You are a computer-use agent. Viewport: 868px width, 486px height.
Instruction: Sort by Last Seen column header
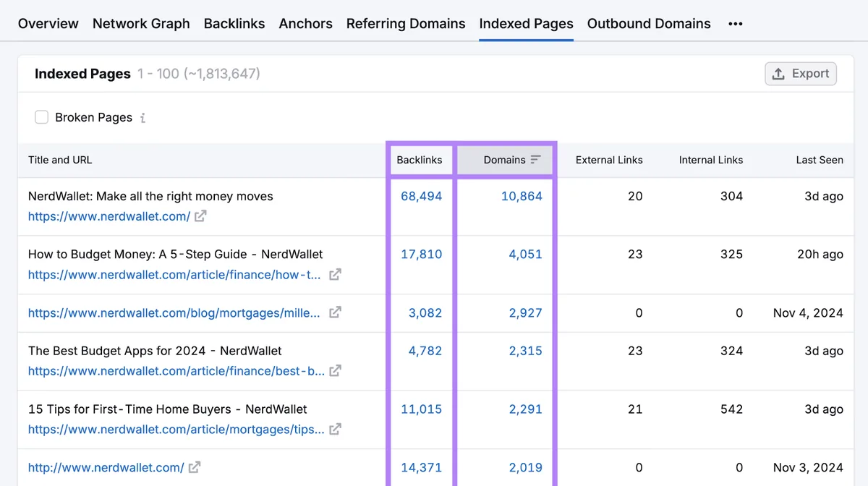tap(820, 160)
